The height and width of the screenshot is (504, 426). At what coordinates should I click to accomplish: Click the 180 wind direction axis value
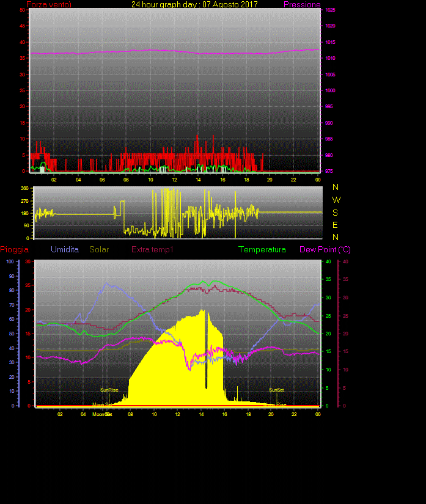(25, 213)
